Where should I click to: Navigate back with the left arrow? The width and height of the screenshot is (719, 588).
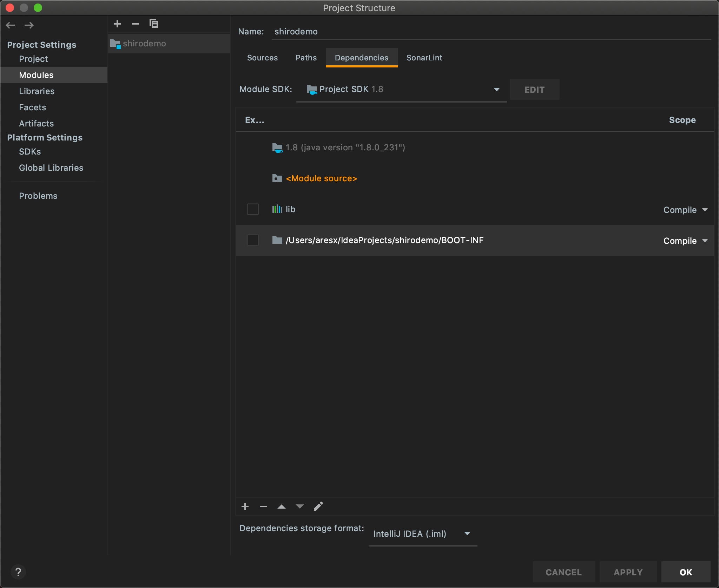coord(11,25)
